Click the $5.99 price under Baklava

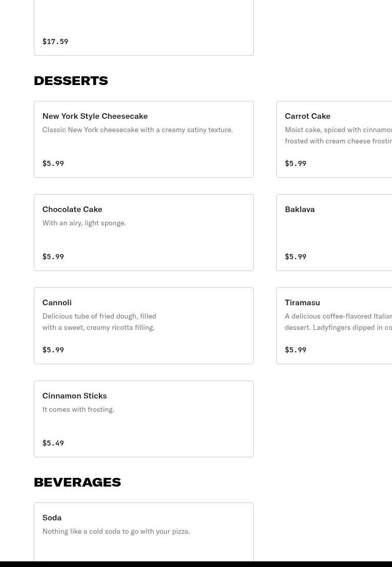coord(296,257)
